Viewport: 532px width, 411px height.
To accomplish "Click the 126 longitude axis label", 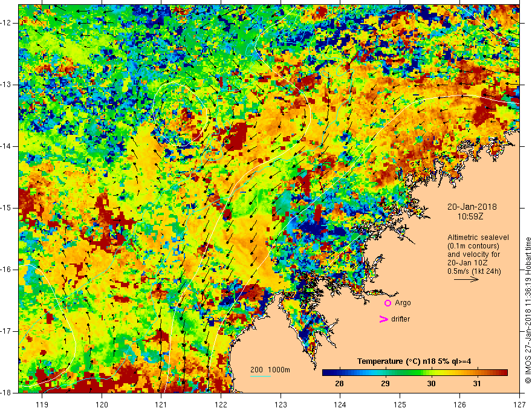I will click(459, 404).
